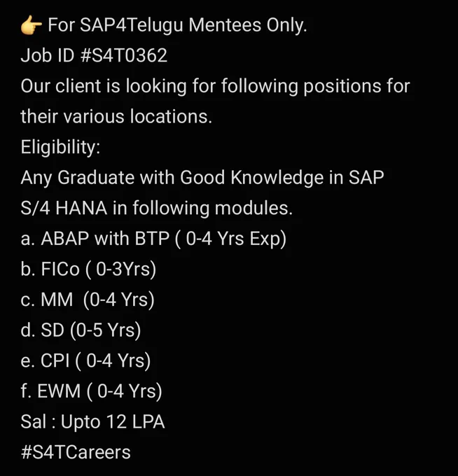Viewport: 458px width, 476px height.
Task: Open the #S4TCareers hashtag
Action: pyautogui.click(x=76, y=452)
